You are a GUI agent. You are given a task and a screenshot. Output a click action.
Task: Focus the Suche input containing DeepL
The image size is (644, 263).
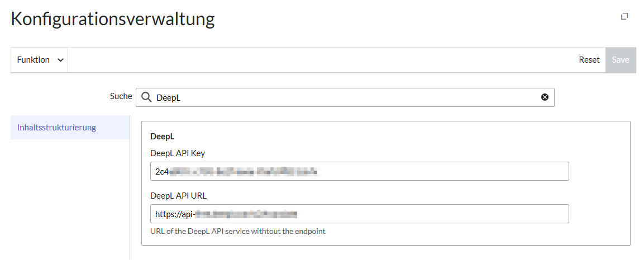tap(346, 97)
